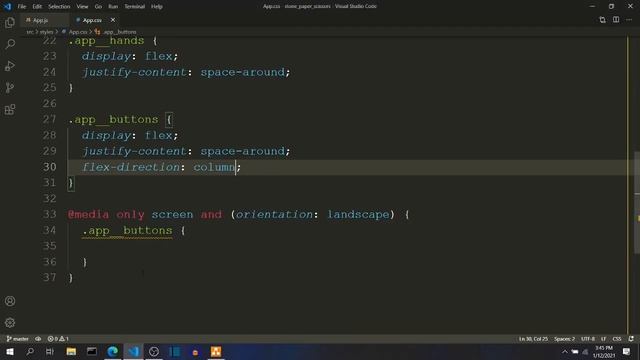Click the eye watch icon in status bar
Viewport: 640px width, 360px height.
tap(38, 339)
